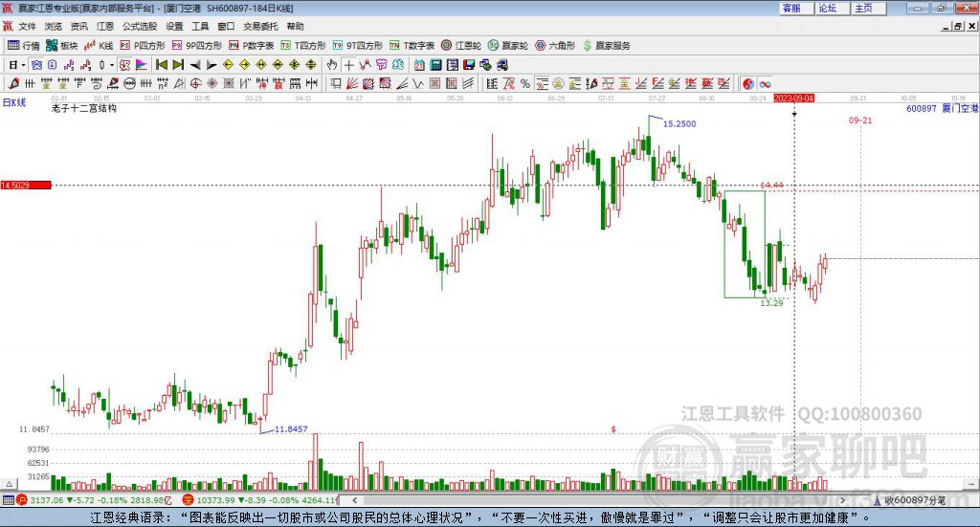Open the 公式选股 menu
The height and width of the screenshot is (527, 980).
pos(140,26)
